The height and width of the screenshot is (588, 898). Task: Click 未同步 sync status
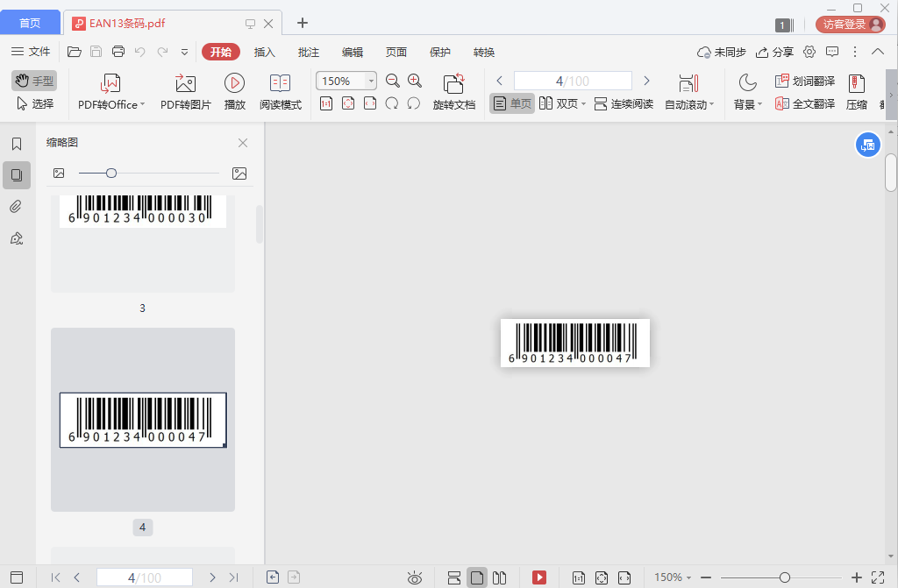(x=721, y=52)
